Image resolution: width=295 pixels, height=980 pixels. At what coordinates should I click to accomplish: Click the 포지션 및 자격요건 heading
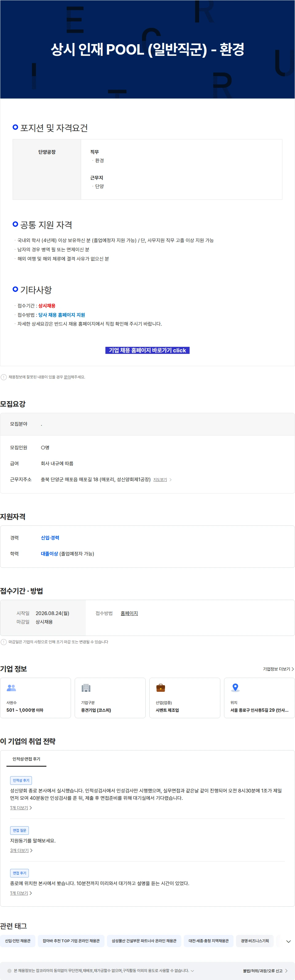tap(54, 128)
